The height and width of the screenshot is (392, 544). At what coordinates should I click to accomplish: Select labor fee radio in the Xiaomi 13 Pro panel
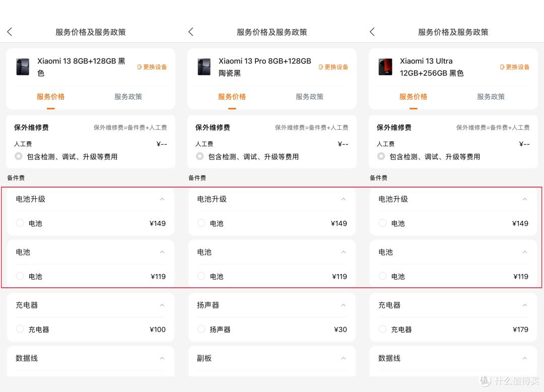(x=200, y=156)
